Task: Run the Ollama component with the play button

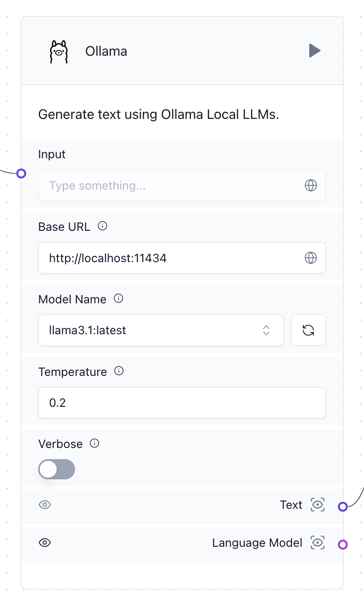Action: pos(314,51)
